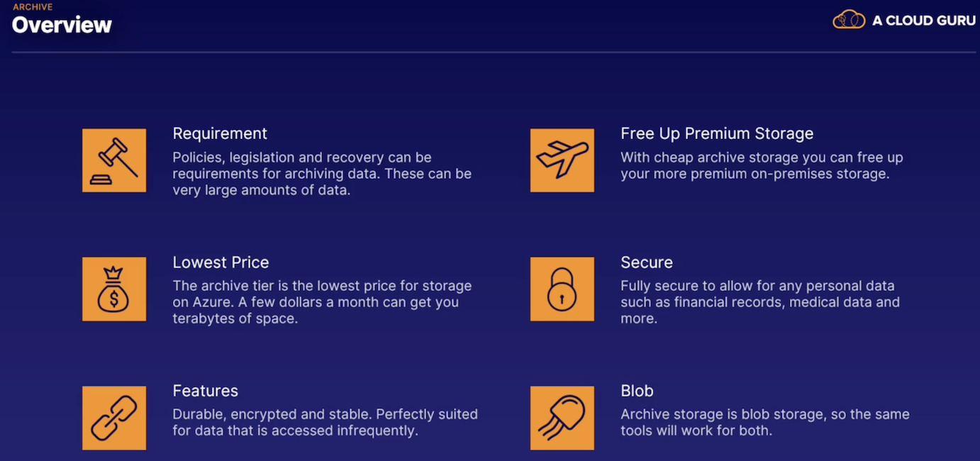The height and width of the screenshot is (461, 980).
Task: Click the ARCHIVE section label
Action: coord(33,7)
